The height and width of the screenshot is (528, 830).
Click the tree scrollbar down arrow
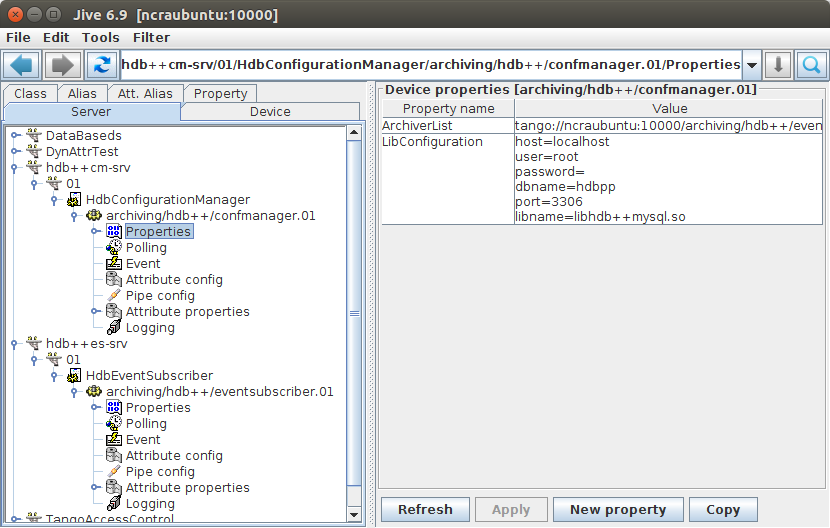coord(354,514)
